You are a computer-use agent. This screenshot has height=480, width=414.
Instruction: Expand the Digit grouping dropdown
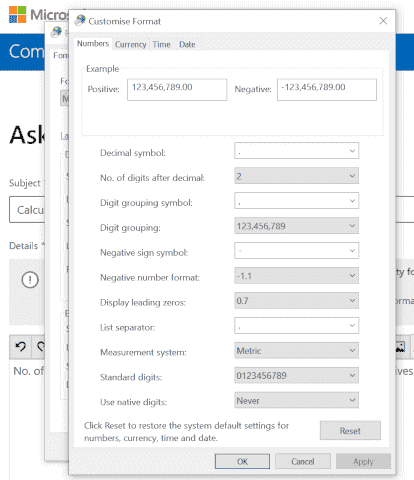[296, 226]
